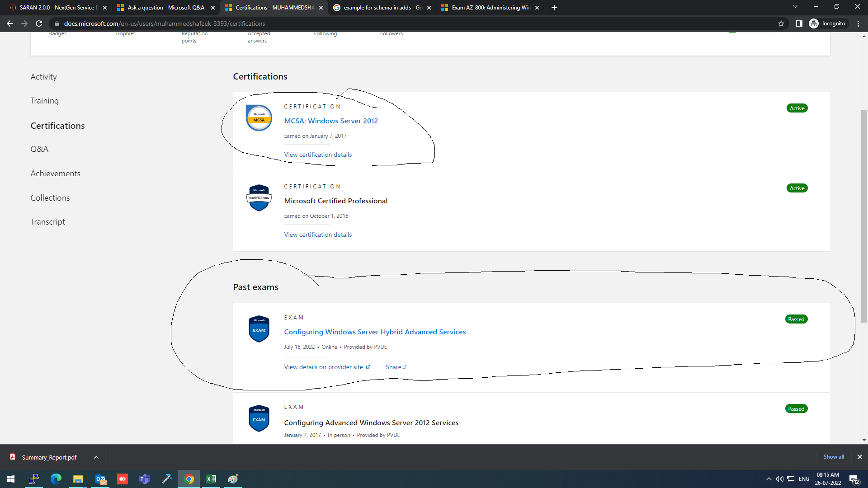868x488 pixels.
Task: Click the ENG language indicator
Action: click(x=804, y=479)
